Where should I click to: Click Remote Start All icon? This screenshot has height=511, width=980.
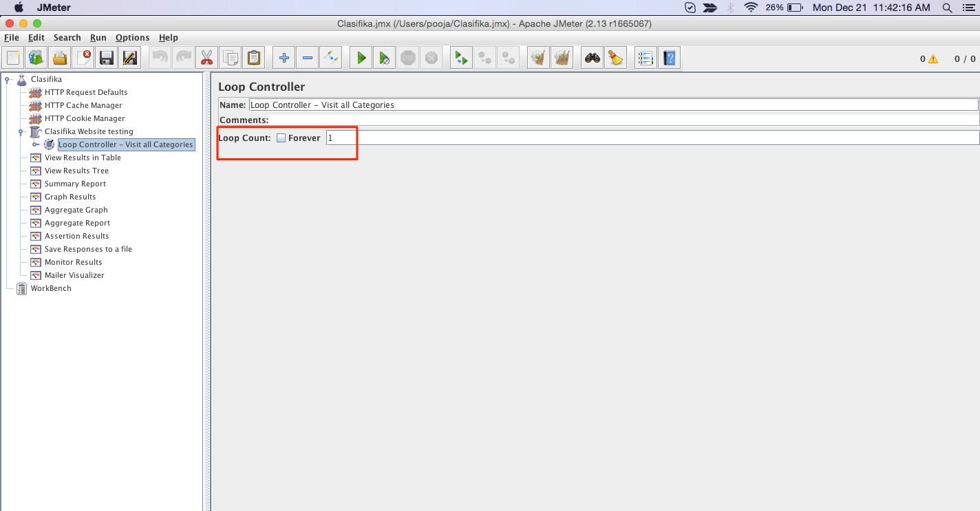pyautogui.click(x=460, y=58)
